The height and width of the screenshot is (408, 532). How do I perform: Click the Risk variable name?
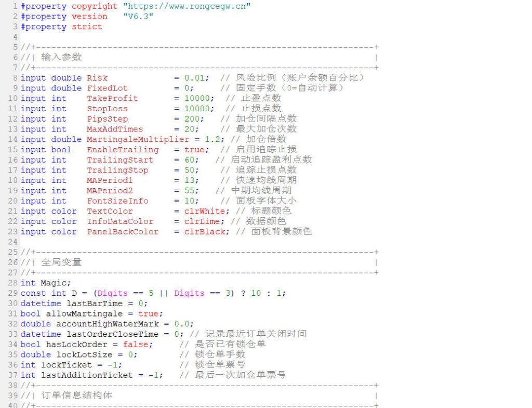pos(97,78)
